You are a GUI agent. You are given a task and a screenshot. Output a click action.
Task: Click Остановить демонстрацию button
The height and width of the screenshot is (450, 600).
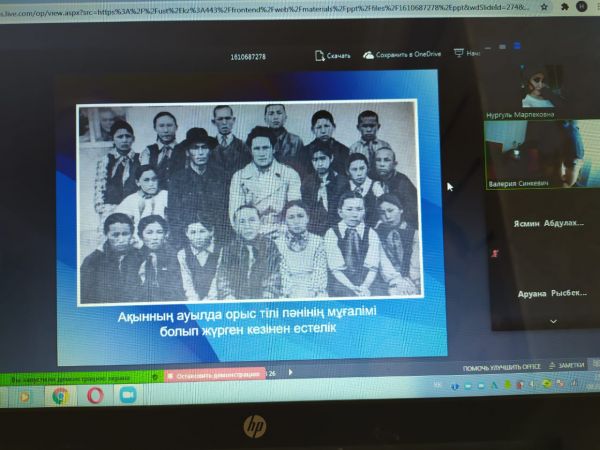pos(214,374)
